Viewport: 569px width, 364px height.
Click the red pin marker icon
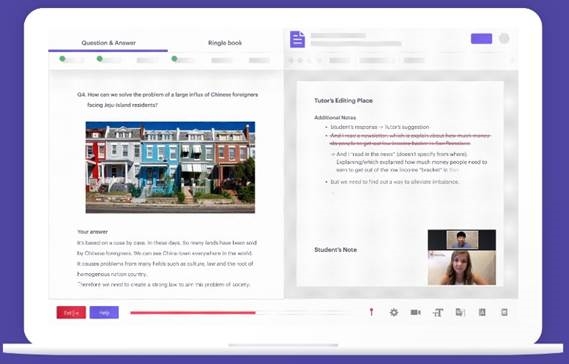[371, 312]
